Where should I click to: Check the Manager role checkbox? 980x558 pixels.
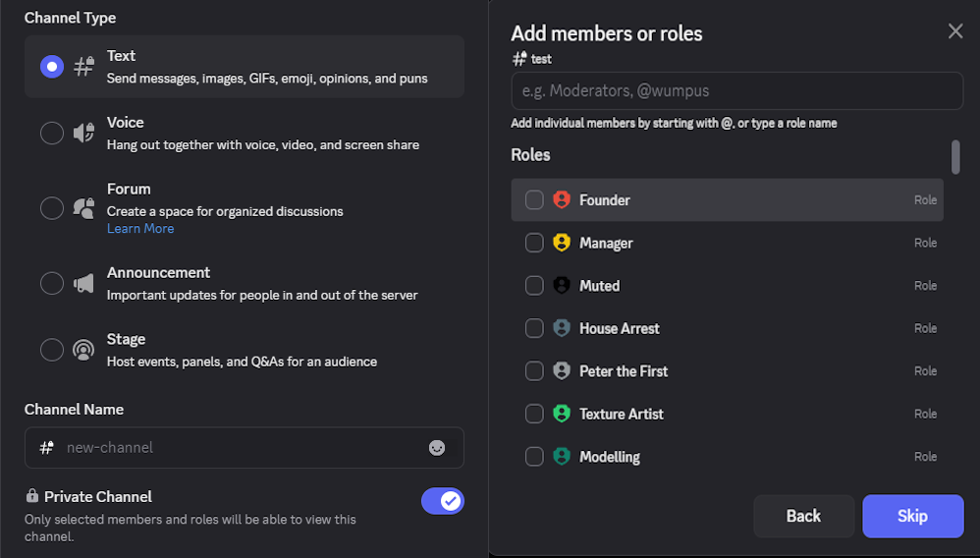[x=534, y=243]
